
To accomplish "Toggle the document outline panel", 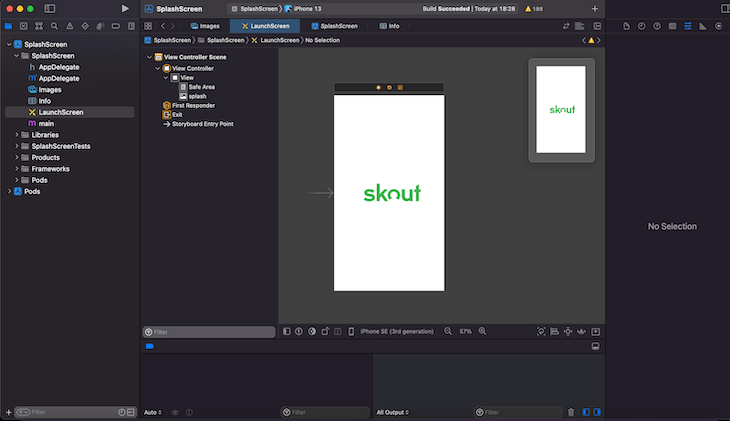I will click(x=286, y=331).
